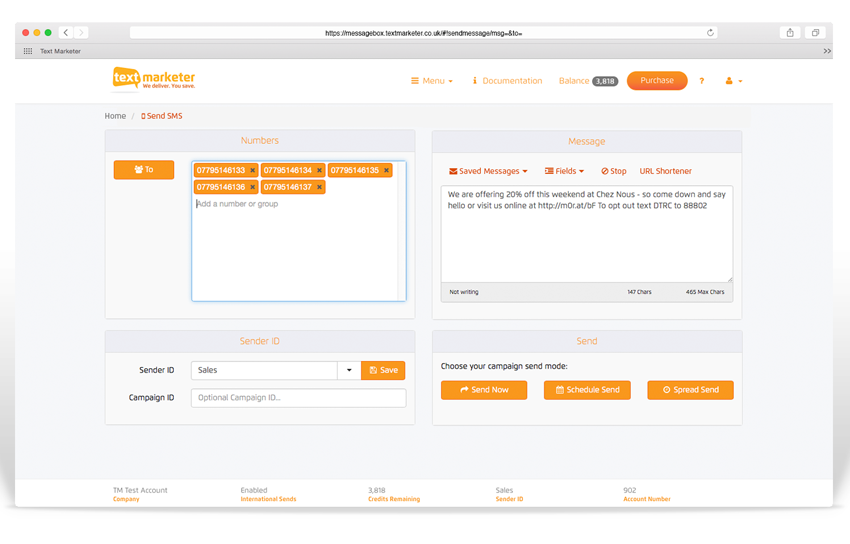The height and width of the screenshot is (544, 850).
Task: Open the Fields dropdown
Action: [x=564, y=171]
